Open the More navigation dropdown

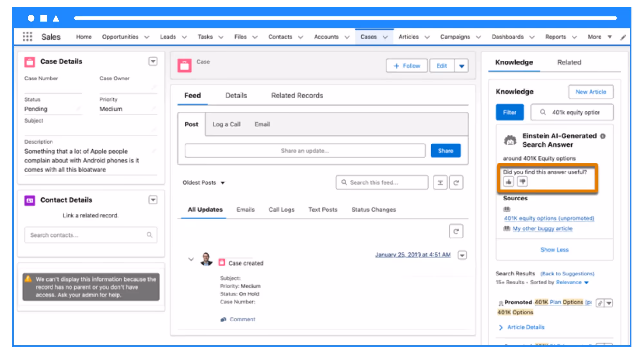pyautogui.click(x=600, y=37)
